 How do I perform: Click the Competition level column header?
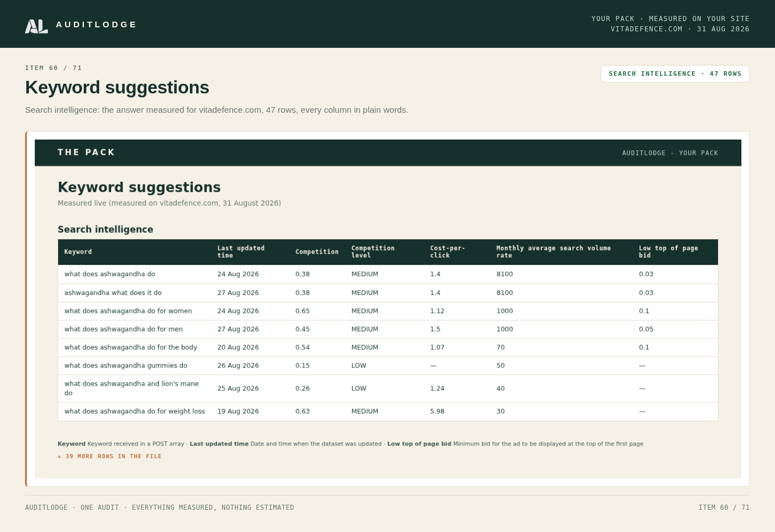[373, 252]
